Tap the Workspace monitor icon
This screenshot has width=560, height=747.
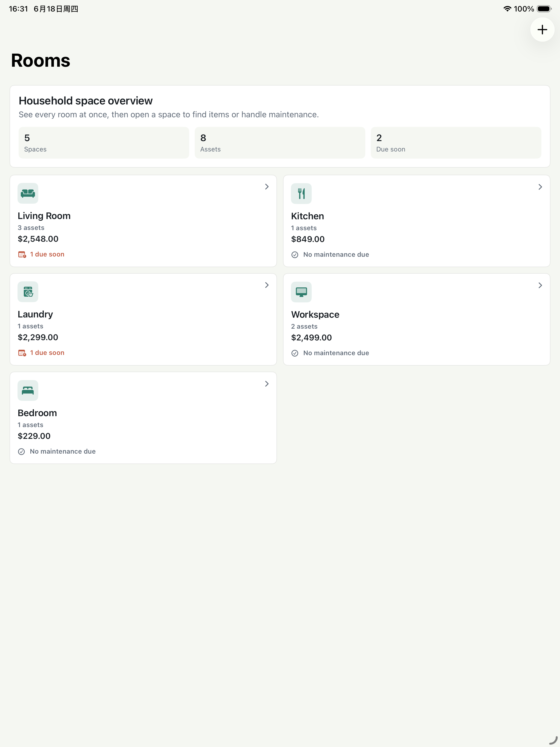[301, 292]
